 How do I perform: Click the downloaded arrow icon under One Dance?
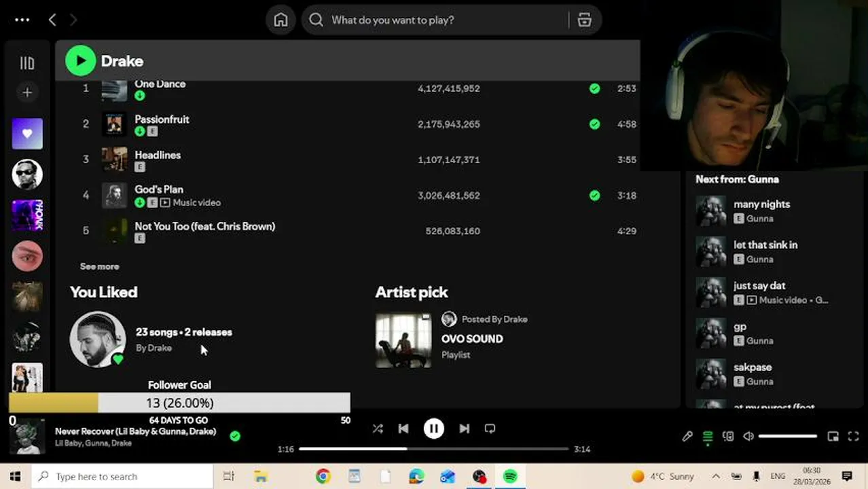click(x=139, y=96)
